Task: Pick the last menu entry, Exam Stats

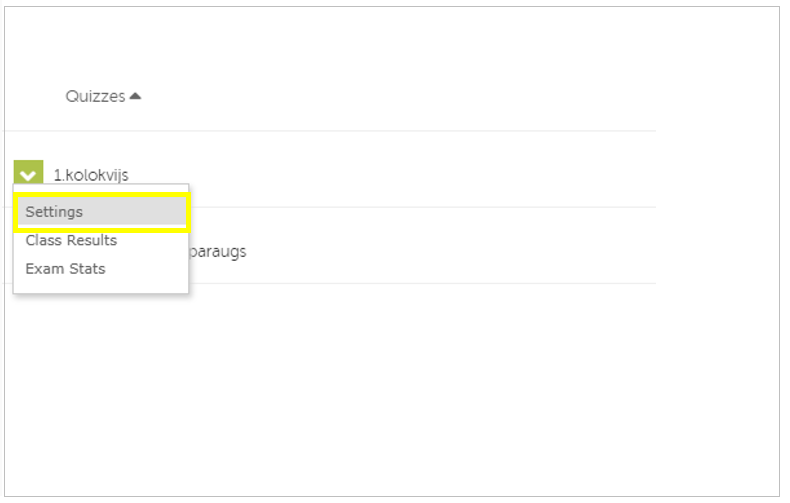Action: pos(65,269)
